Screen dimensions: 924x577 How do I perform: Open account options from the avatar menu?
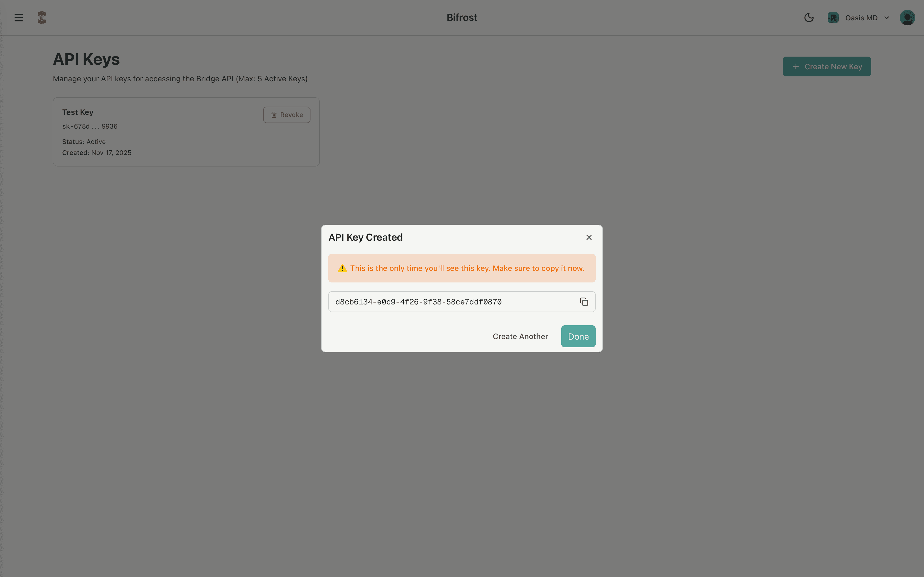coord(907,18)
